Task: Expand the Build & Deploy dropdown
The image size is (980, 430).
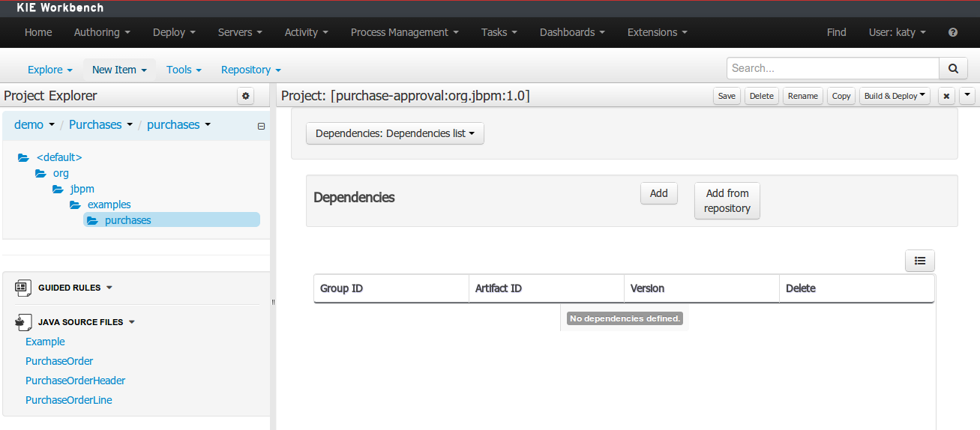Action: pyautogui.click(x=895, y=96)
